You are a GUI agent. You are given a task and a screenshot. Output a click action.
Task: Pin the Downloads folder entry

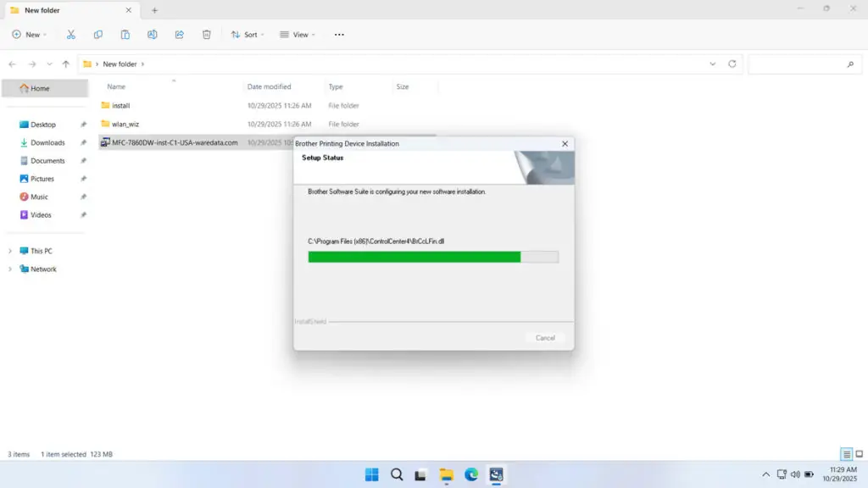[x=82, y=142]
